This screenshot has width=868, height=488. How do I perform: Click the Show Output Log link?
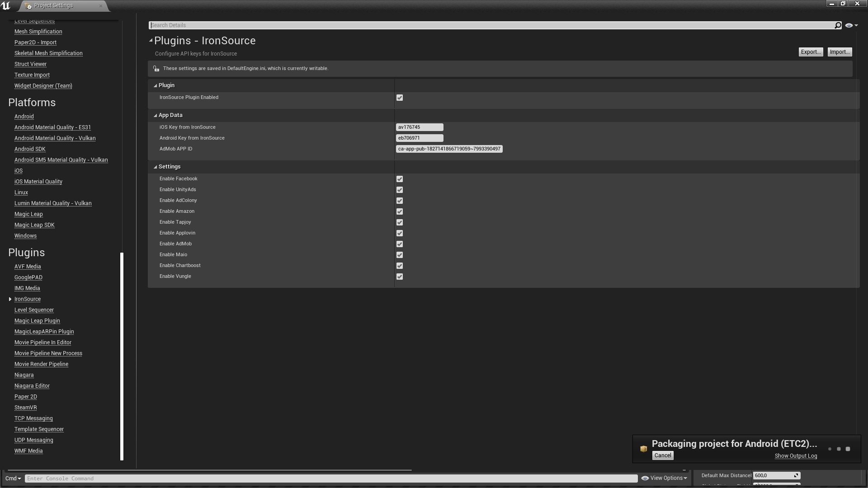(796, 456)
